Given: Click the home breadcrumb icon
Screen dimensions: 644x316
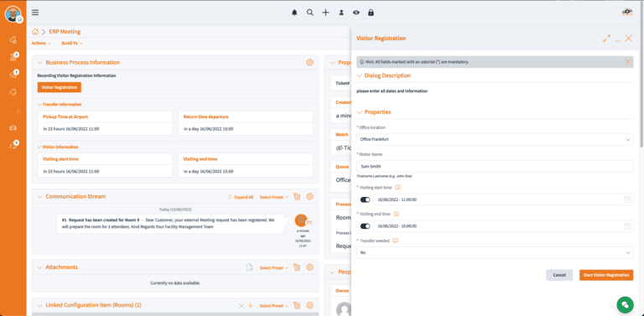Looking at the screenshot, I should click(x=35, y=32).
